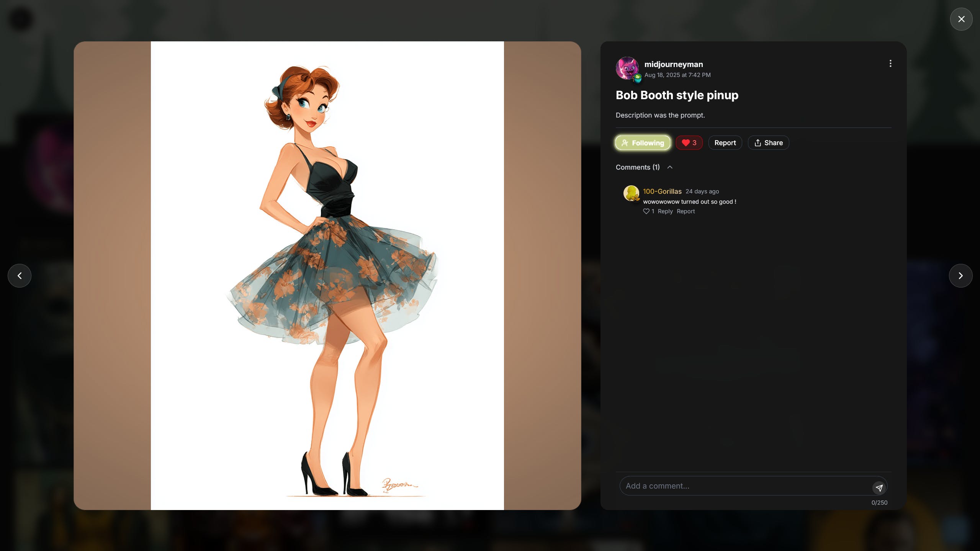Open the three-dot post options menu
The image size is (980, 551).
point(890,64)
